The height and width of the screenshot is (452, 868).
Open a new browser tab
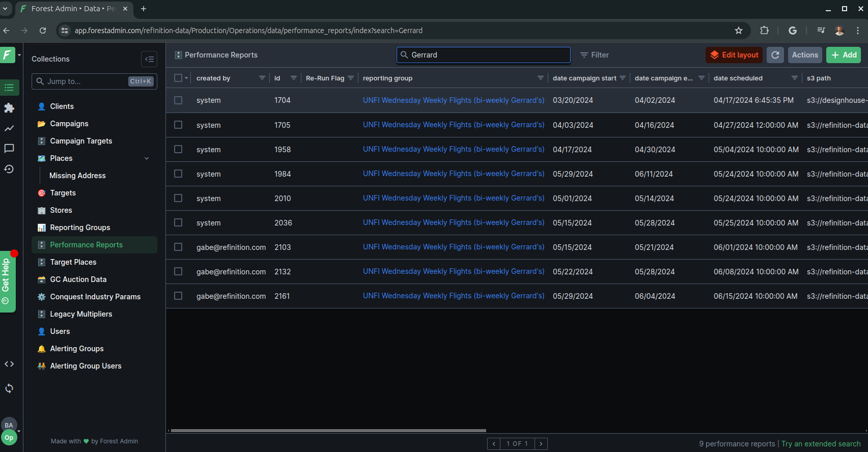click(x=144, y=9)
